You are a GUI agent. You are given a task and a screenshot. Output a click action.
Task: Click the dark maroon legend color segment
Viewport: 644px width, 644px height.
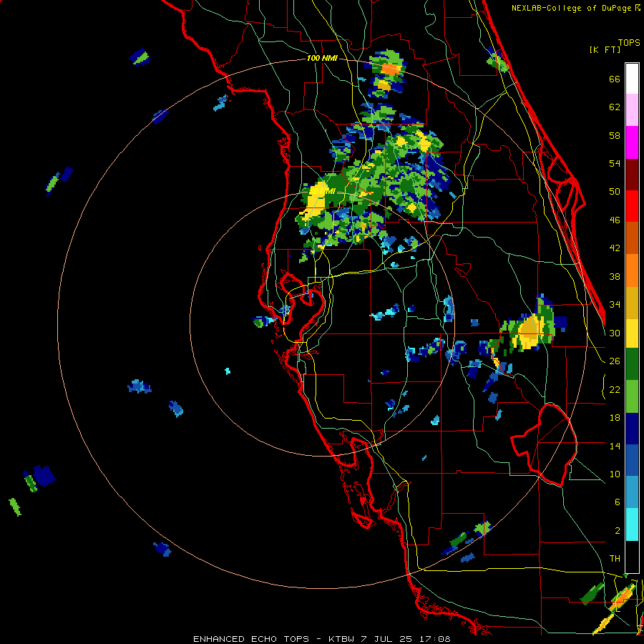(632, 174)
